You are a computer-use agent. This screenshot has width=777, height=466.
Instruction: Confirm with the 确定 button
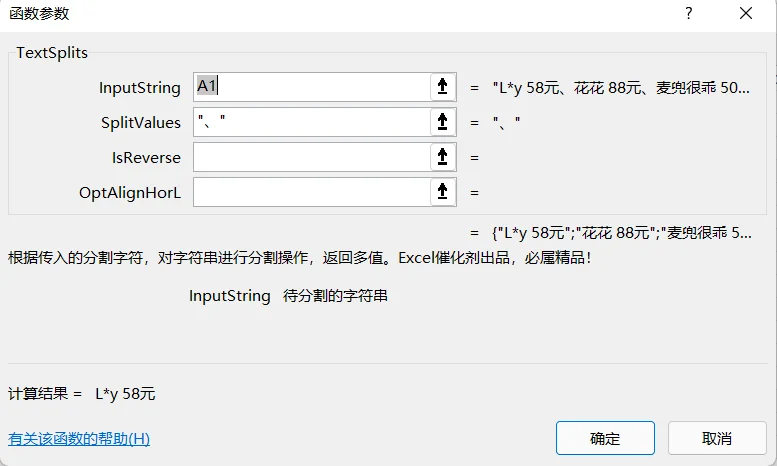point(605,438)
